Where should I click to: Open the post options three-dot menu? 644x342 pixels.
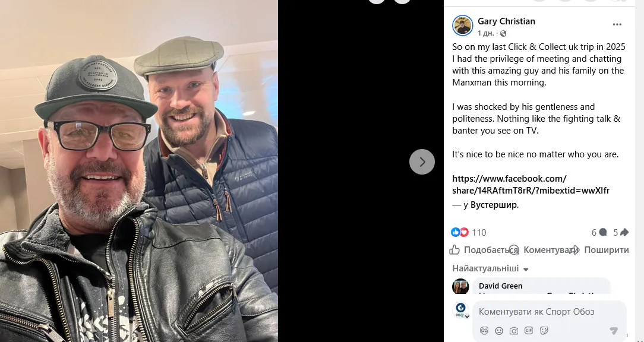[x=617, y=24]
